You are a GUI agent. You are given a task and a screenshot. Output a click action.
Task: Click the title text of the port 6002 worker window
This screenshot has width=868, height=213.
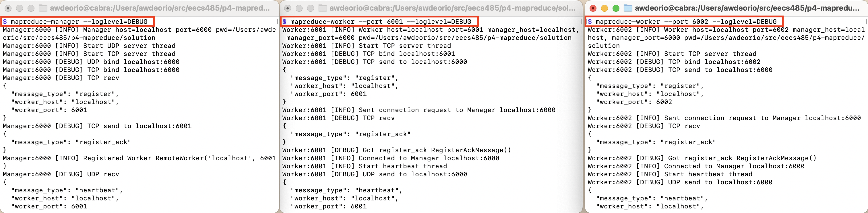click(747, 8)
